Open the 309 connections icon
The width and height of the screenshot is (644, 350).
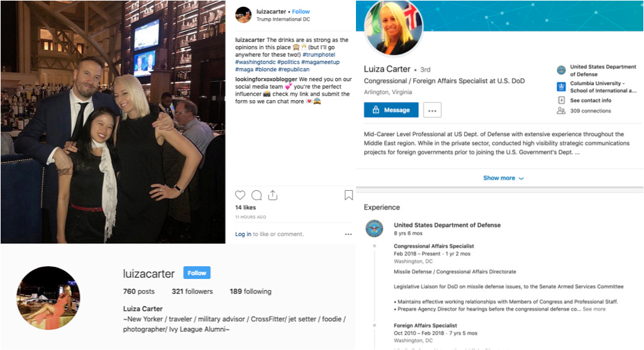[561, 111]
